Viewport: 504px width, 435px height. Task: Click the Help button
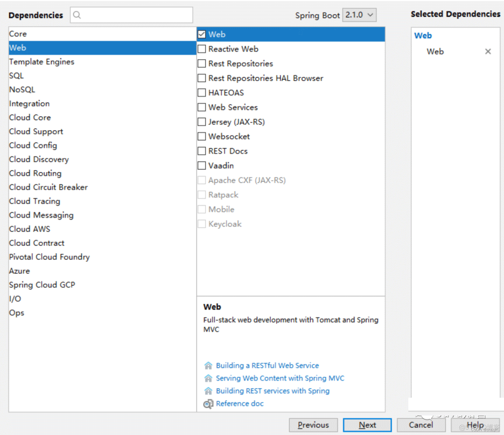click(x=475, y=425)
